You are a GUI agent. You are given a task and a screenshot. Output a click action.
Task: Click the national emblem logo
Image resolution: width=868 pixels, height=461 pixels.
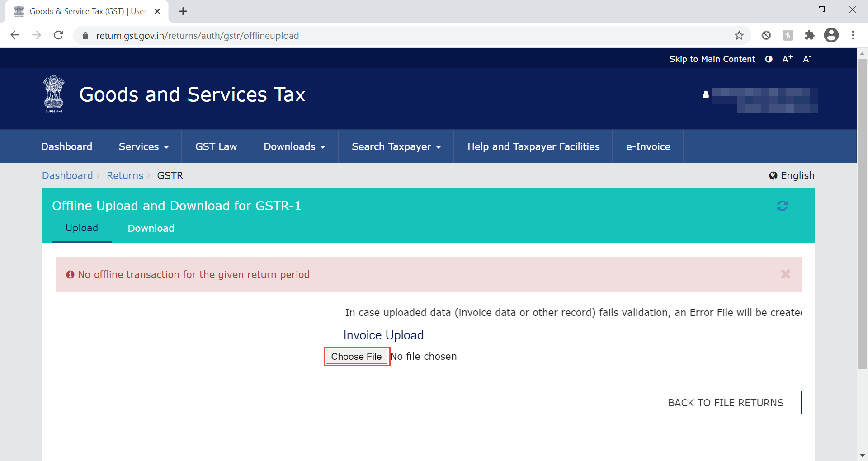pyautogui.click(x=54, y=94)
